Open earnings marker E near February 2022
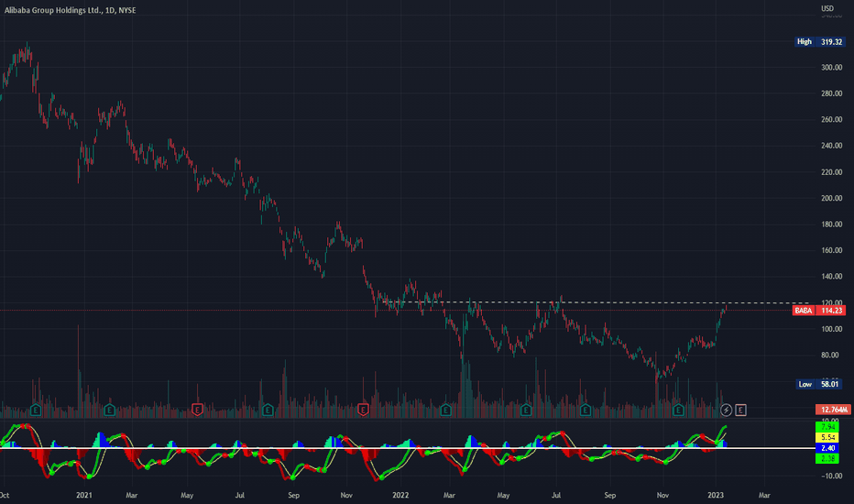This screenshot has width=854, height=504. tap(445, 410)
